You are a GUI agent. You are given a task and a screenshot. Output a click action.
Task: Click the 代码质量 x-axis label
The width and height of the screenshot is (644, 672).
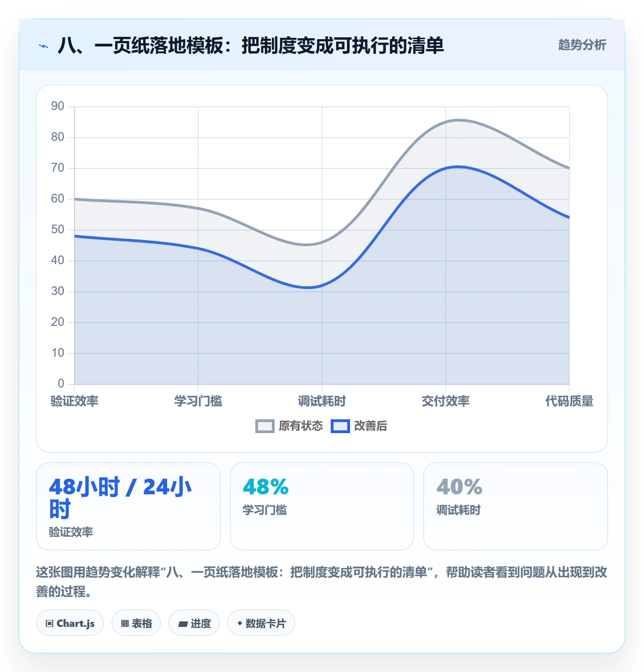[x=569, y=401]
